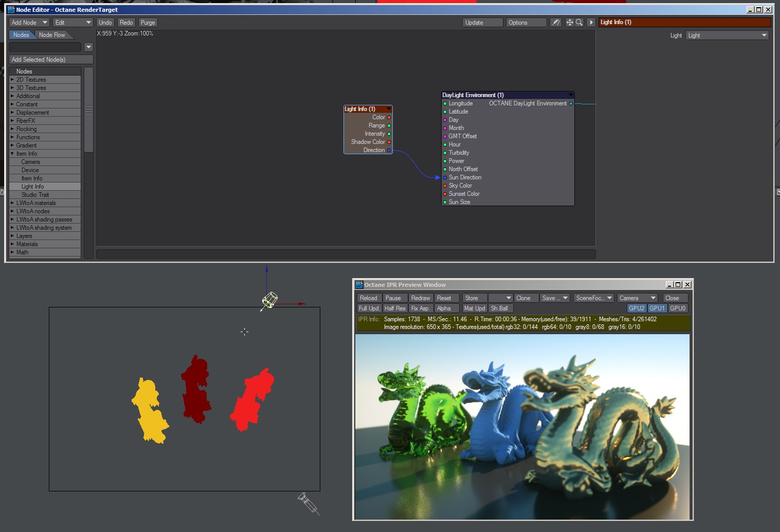Open the SceneFoc... dropdown

(594, 298)
